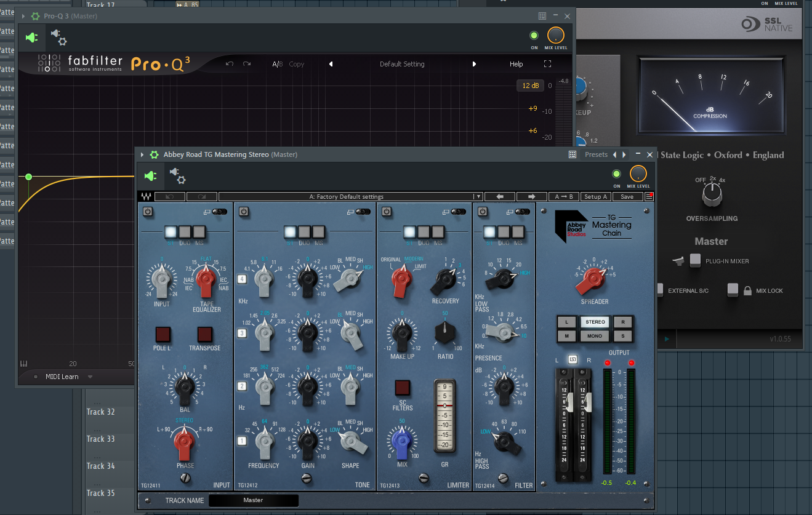Image resolution: width=812 pixels, height=515 pixels.
Task: Enable the SC FILTERS switch
Action: click(402, 388)
